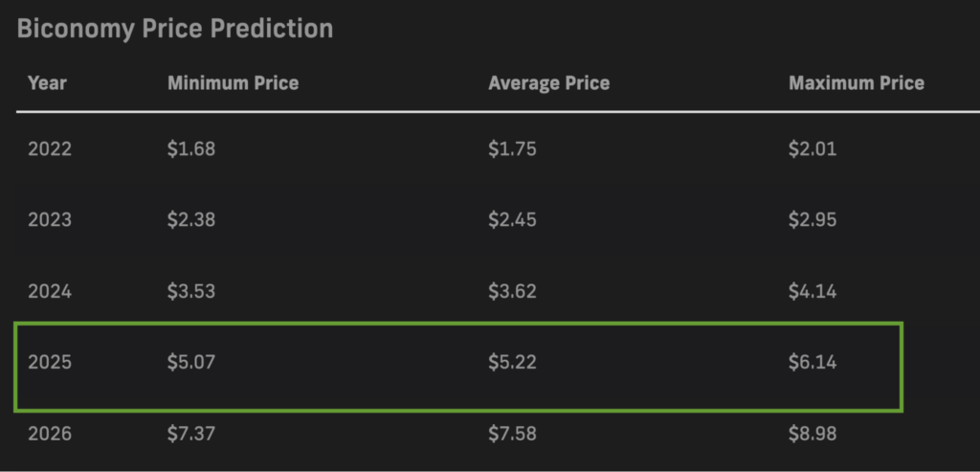This screenshot has height=472, width=980.
Task: Click the $5.22 average price value
Action: [x=513, y=362]
